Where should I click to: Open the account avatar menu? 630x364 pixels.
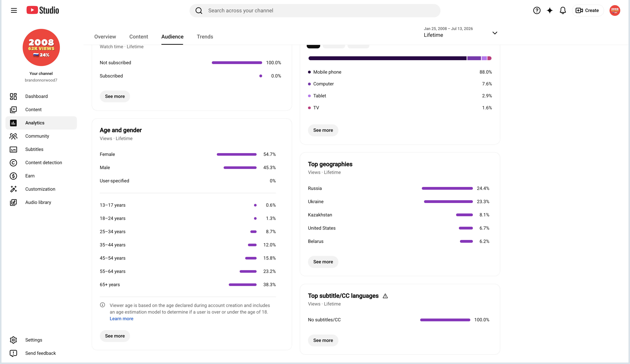[615, 10]
